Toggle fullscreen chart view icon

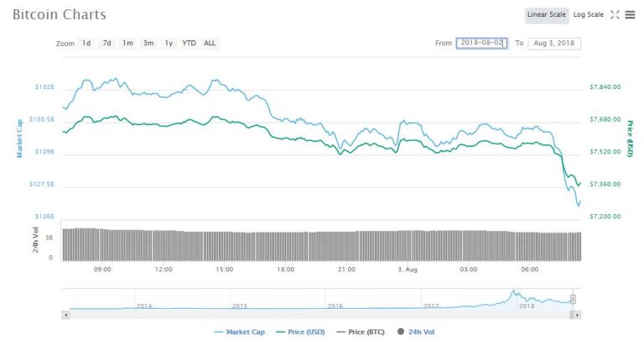(615, 14)
